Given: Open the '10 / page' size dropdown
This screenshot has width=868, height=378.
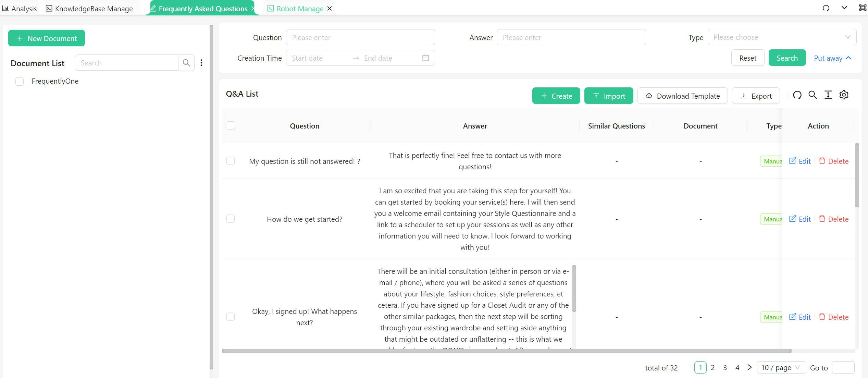Looking at the screenshot, I should pos(780,368).
